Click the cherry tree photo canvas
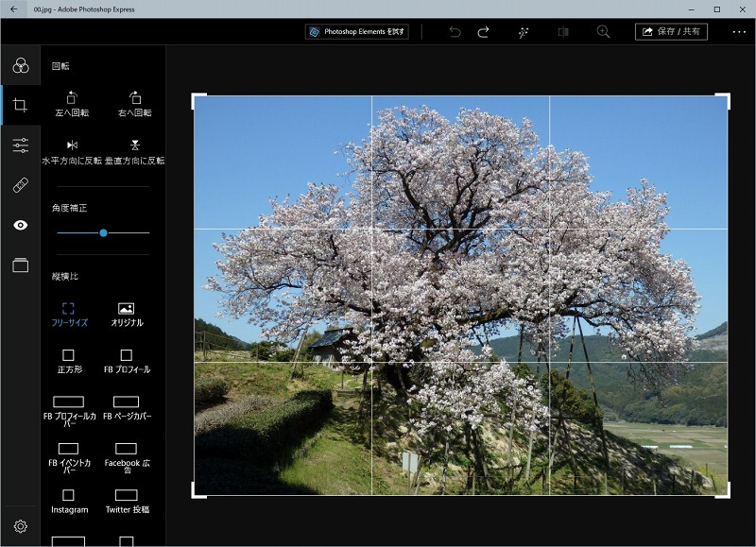Viewport: 756px width, 547px height. tap(460, 296)
